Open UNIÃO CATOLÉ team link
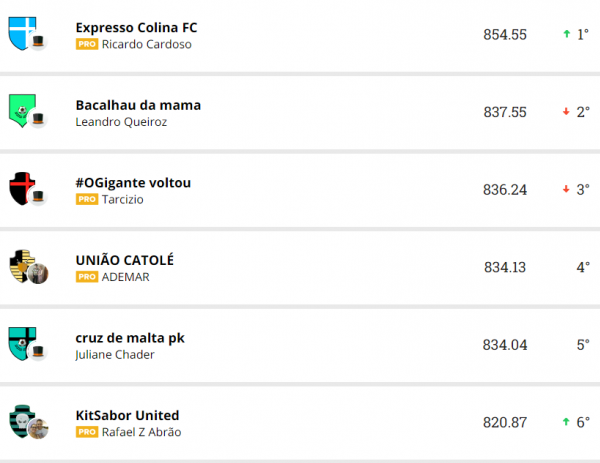The width and height of the screenshot is (600, 463). coord(125,260)
